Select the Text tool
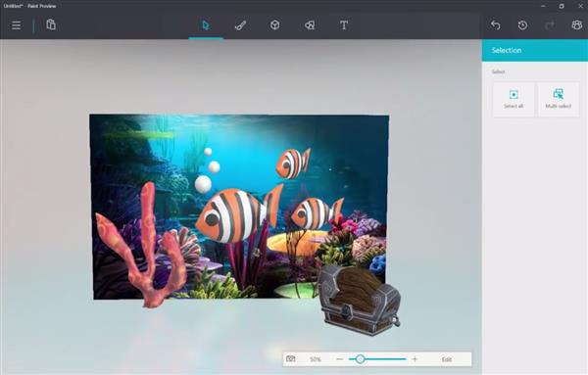This screenshot has width=588, height=375. [344, 25]
